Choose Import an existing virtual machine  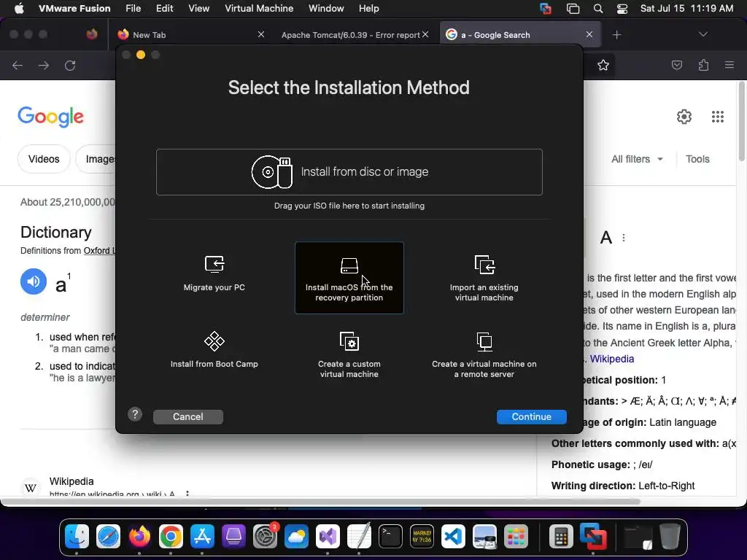484,278
